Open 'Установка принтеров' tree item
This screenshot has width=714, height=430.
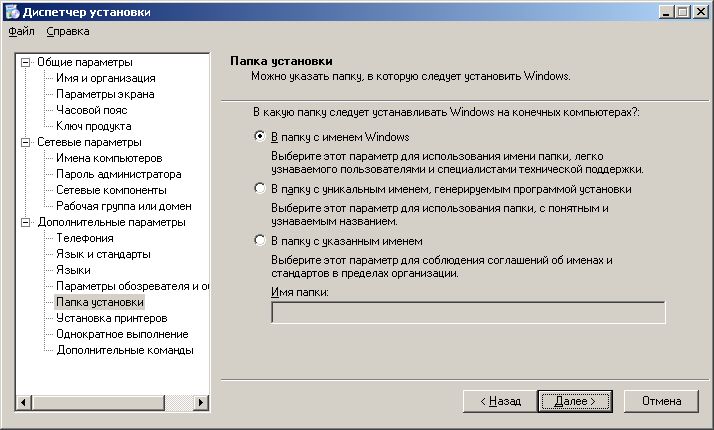pos(104,318)
